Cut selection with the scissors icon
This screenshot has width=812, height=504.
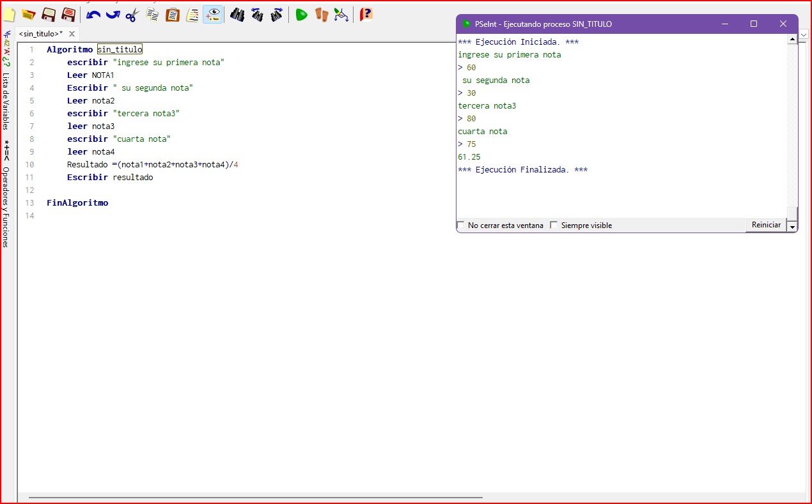click(132, 14)
